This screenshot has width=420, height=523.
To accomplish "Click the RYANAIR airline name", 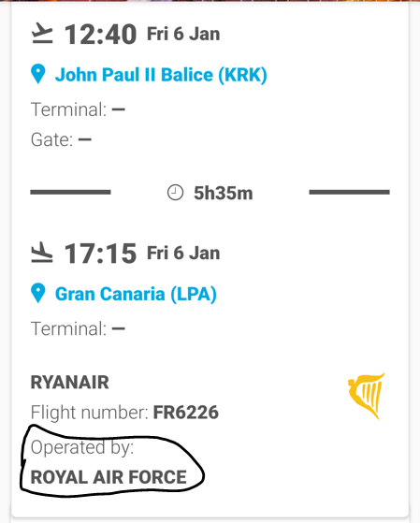I will [70, 383].
